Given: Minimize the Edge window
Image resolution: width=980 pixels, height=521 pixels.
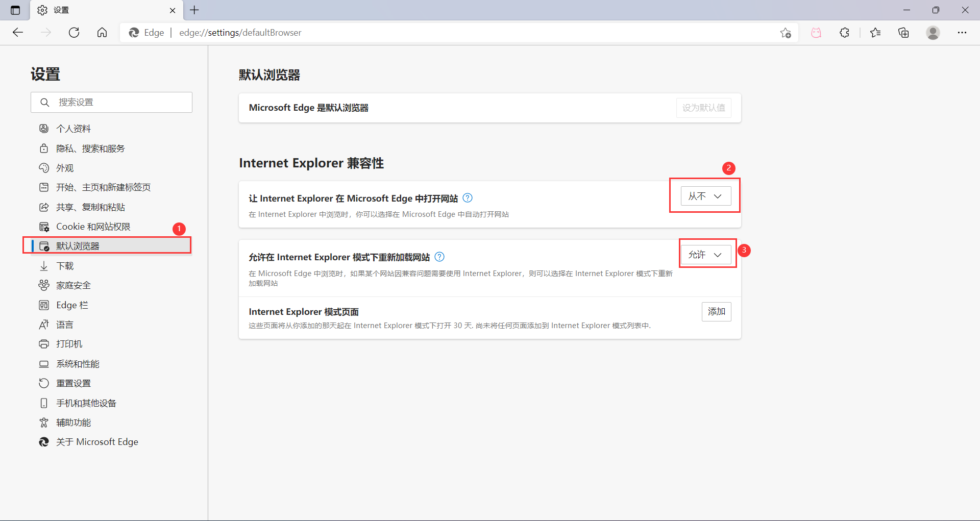Looking at the screenshot, I should click(906, 10).
